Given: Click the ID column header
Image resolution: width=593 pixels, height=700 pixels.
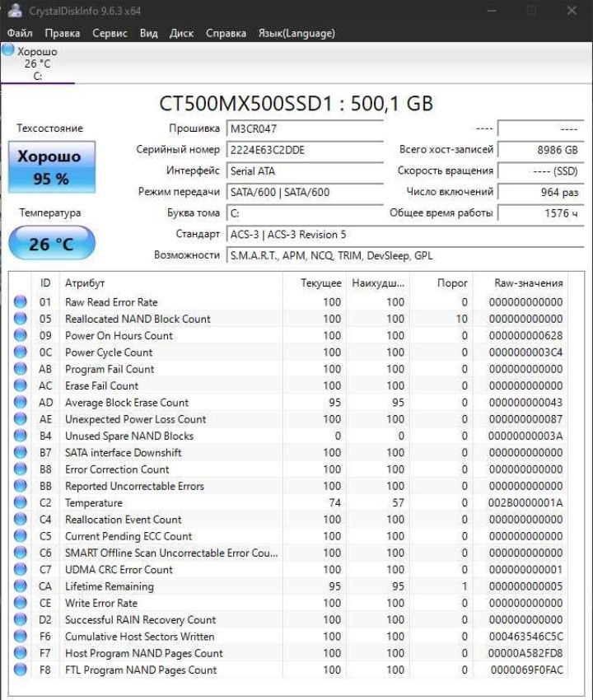Looking at the screenshot, I should (45, 283).
